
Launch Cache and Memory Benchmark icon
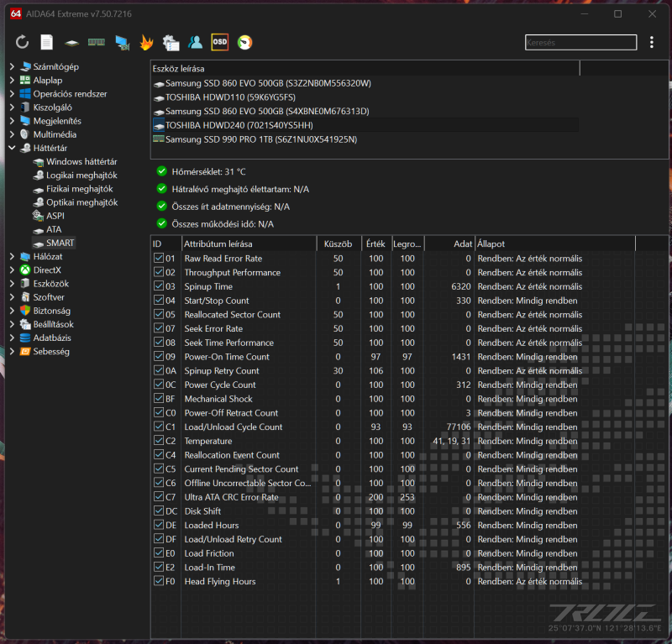(x=97, y=42)
